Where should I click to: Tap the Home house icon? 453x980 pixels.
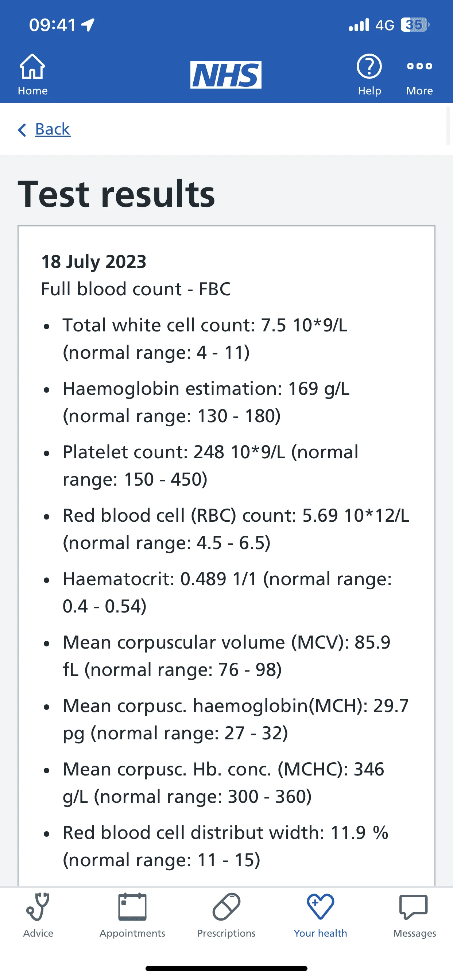[x=32, y=67]
